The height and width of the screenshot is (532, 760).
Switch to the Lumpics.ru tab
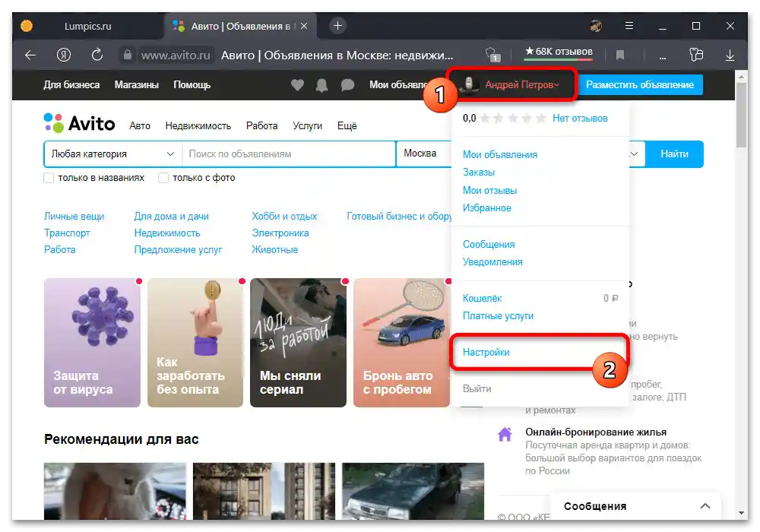pyautogui.click(x=87, y=26)
